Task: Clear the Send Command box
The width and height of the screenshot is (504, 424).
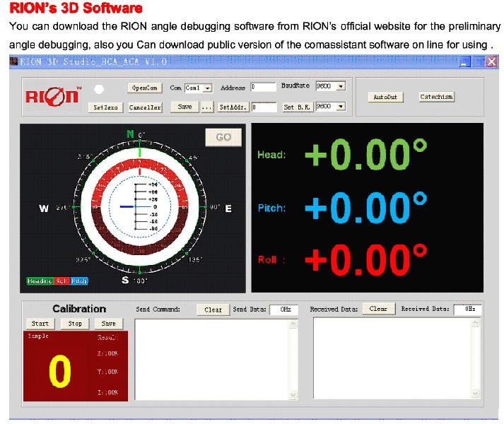Action: tap(213, 310)
